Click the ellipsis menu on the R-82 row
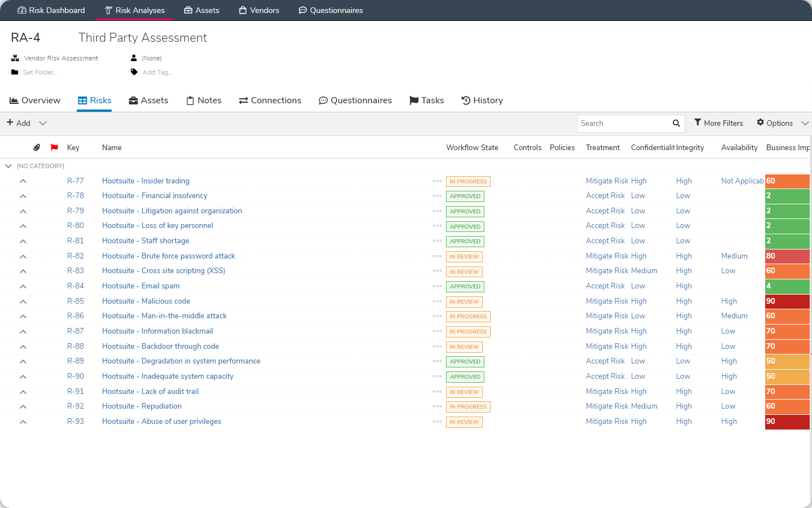Screen dimensions: 812x508 point(437,256)
